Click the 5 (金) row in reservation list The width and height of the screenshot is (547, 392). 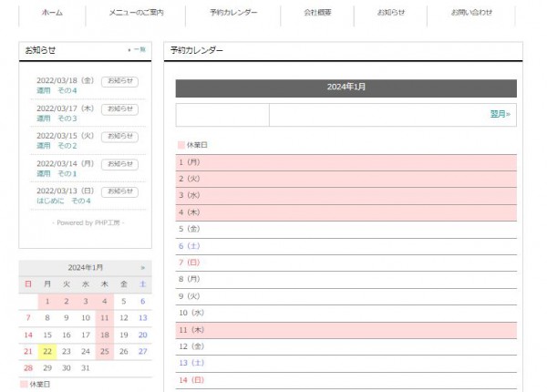pyautogui.click(x=346, y=229)
